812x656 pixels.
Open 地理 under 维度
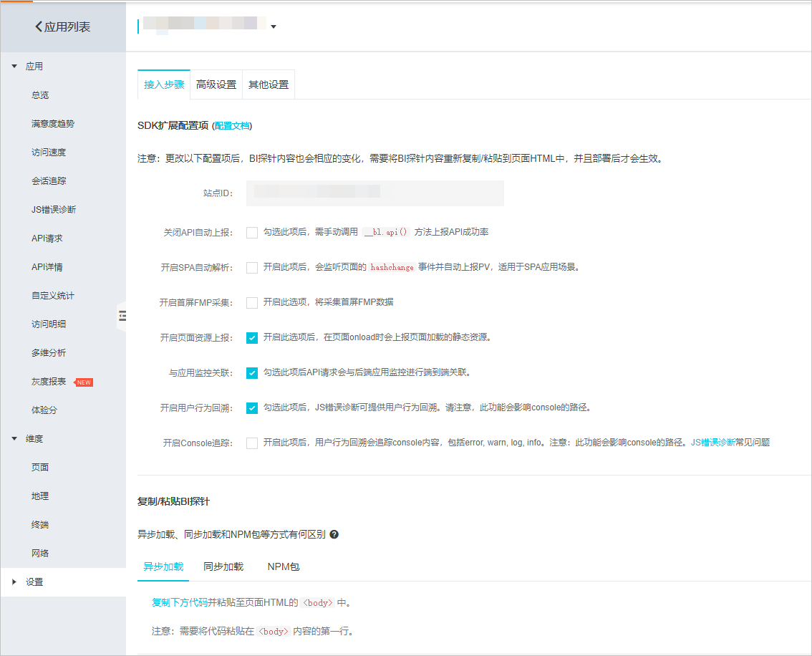pyautogui.click(x=40, y=496)
